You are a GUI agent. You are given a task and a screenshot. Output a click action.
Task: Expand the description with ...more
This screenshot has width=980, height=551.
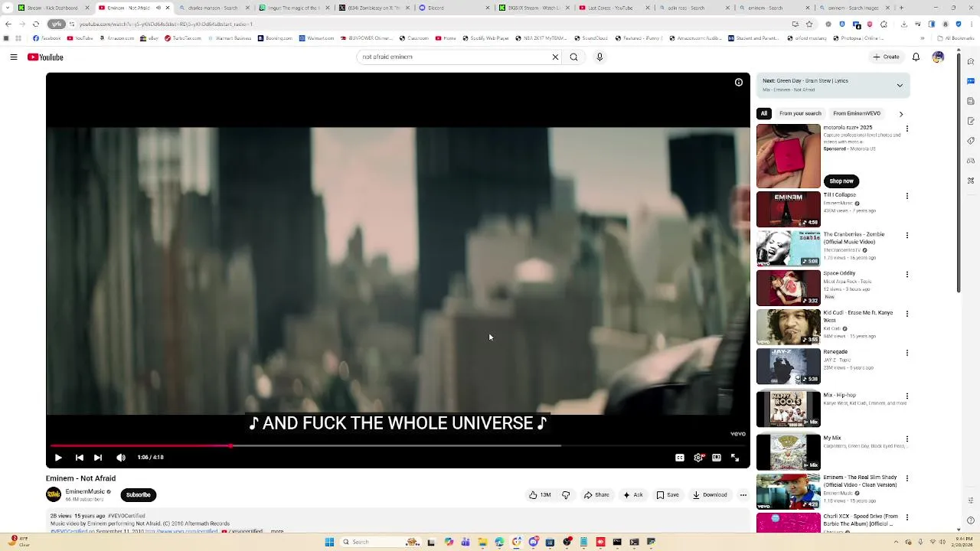tap(276, 531)
